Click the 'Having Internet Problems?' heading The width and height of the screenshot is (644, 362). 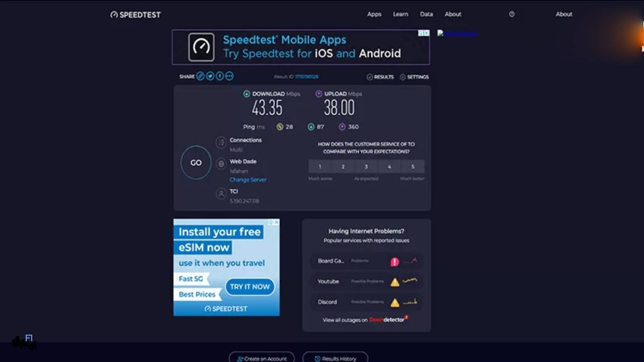coord(366,231)
